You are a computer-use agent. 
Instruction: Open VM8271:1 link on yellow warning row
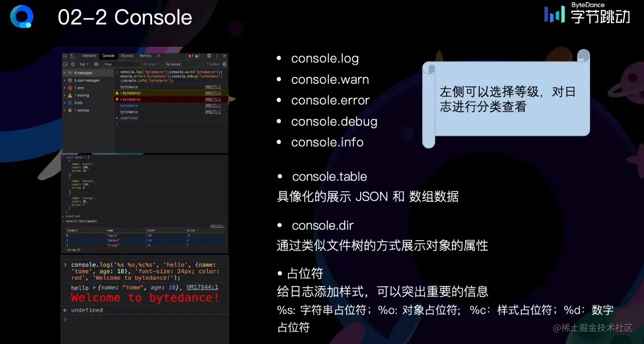point(213,93)
